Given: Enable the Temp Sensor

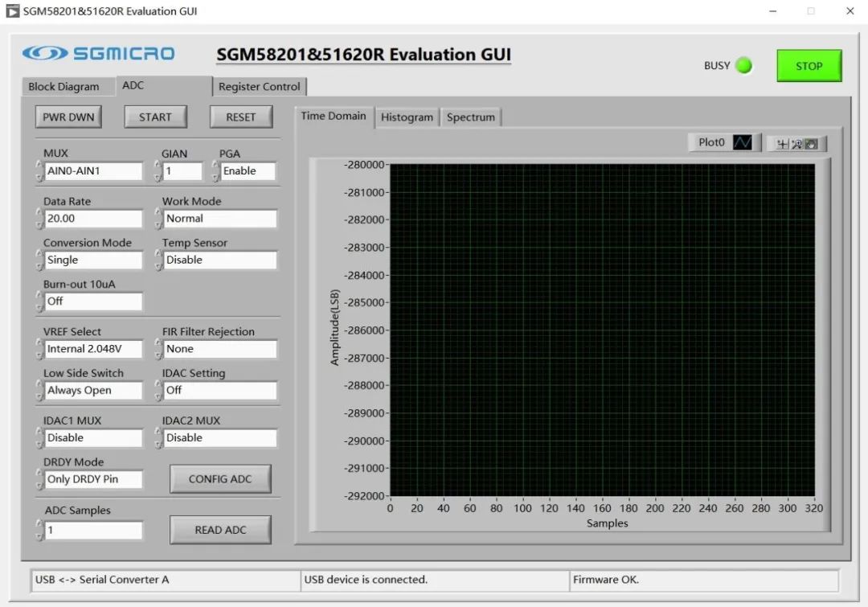Looking at the screenshot, I should [x=217, y=260].
